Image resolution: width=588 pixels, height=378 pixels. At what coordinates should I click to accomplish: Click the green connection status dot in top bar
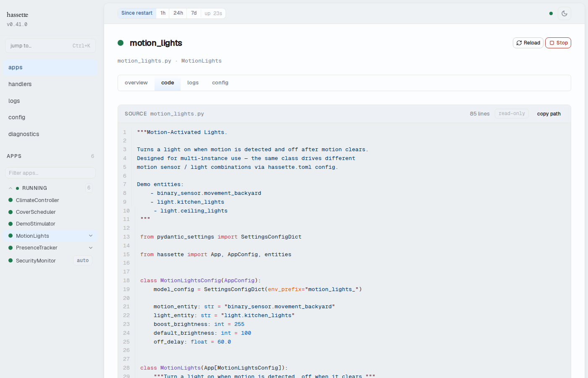point(551,13)
